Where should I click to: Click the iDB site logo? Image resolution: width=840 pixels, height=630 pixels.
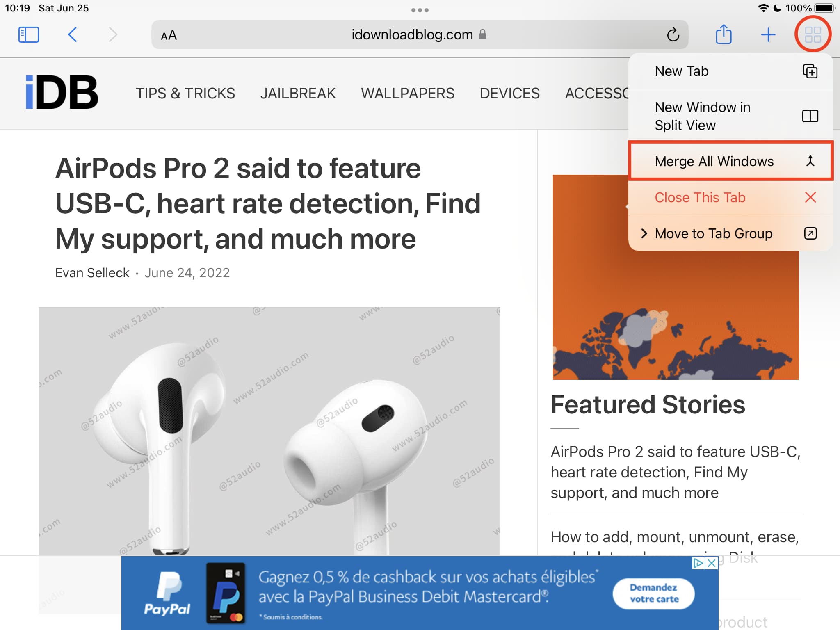[62, 93]
